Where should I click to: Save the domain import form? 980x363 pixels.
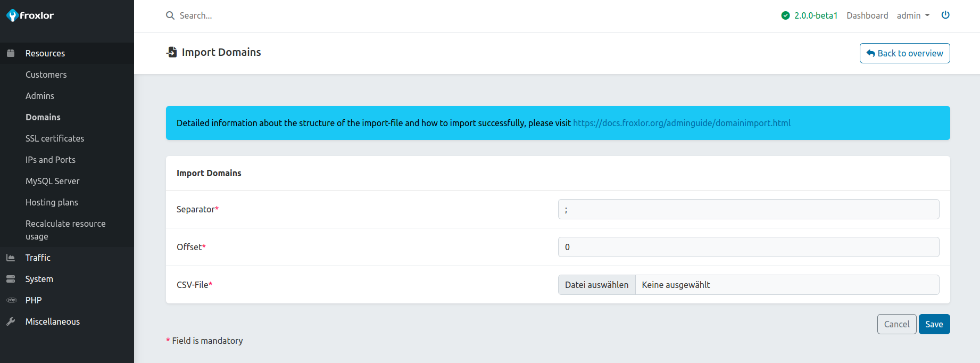click(934, 324)
